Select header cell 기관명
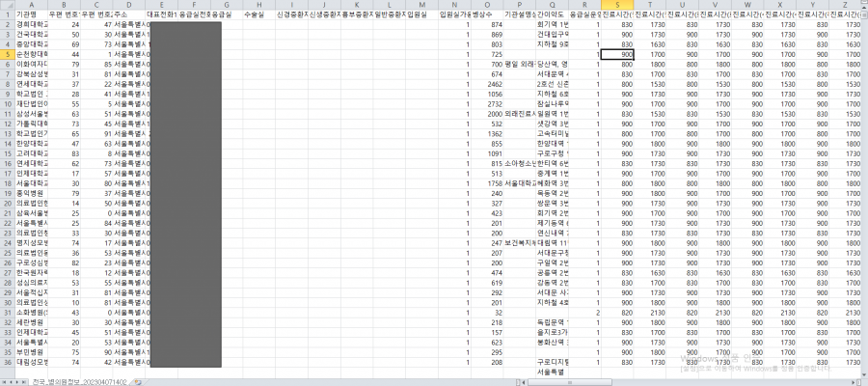Screen dimensions: 868x386 tap(32, 14)
